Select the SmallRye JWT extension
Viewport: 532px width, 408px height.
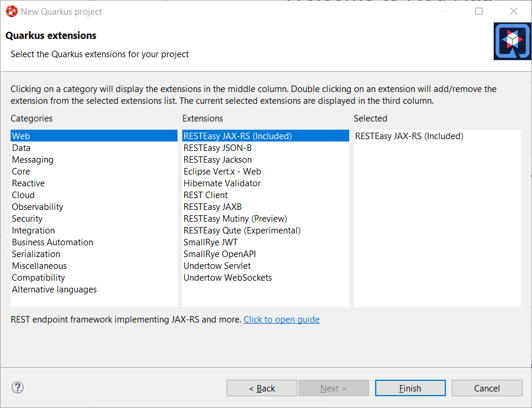coord(265,242)
